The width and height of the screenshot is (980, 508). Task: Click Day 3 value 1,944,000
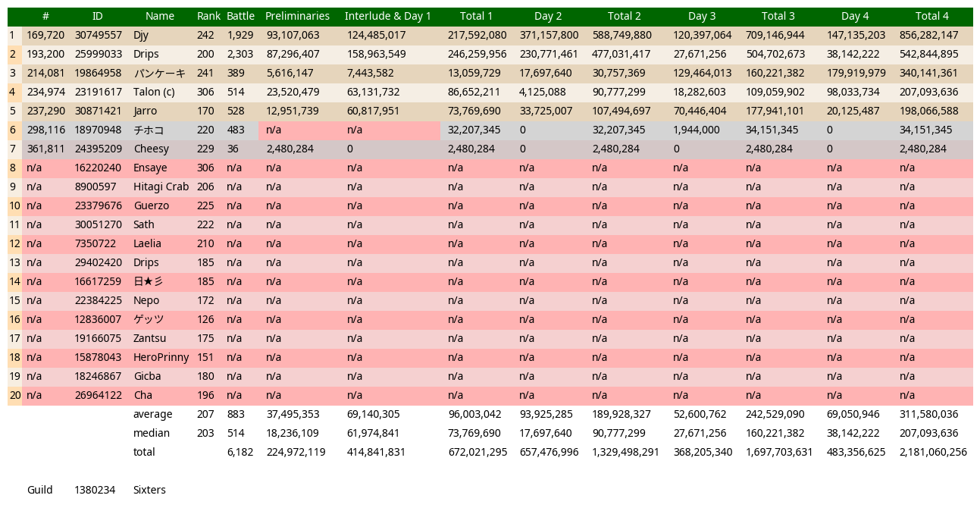[x=696, y=130]
